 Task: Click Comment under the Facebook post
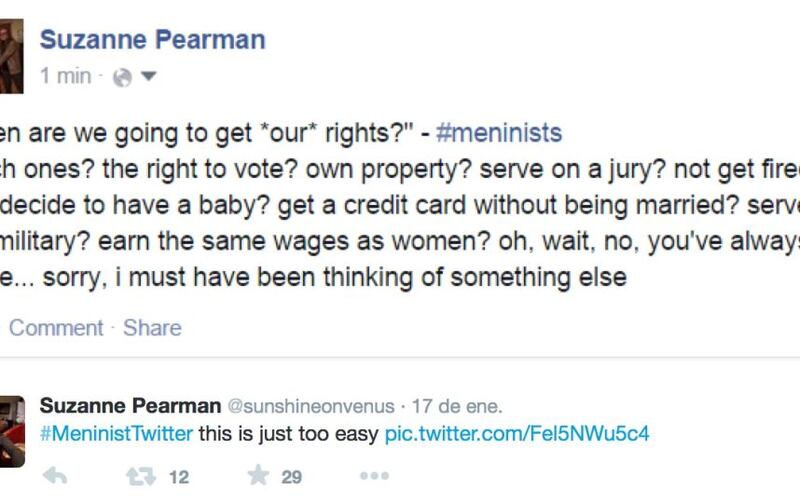coord(56,328)
